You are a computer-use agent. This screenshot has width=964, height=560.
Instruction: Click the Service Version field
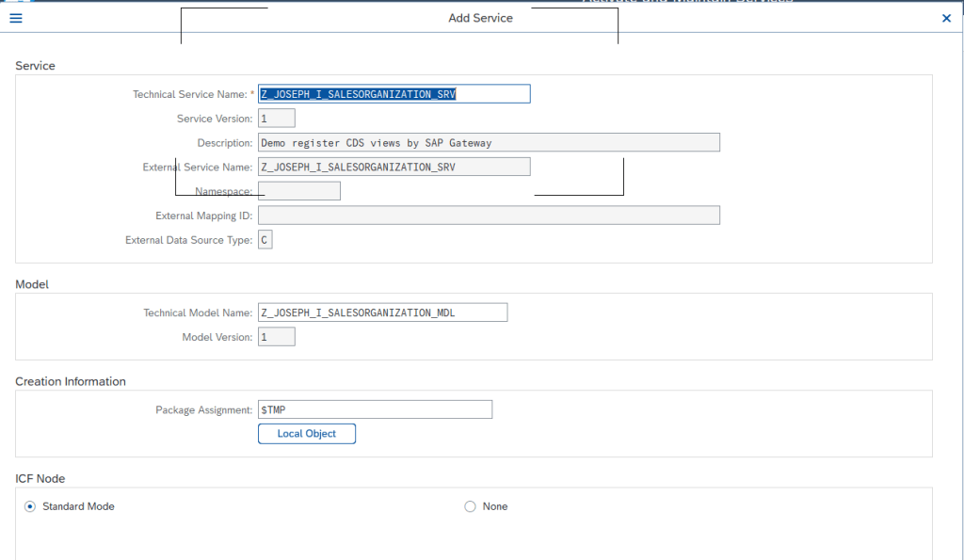tap(277, 119)
